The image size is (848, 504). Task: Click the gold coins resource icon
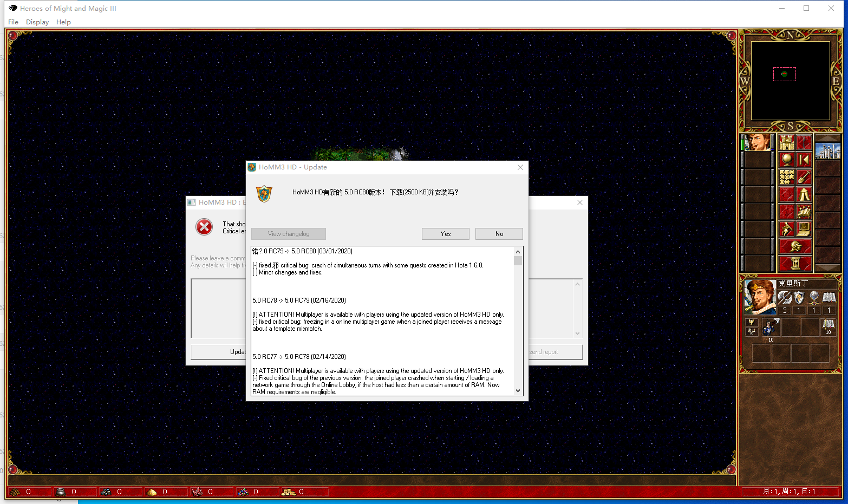(289, 492)
